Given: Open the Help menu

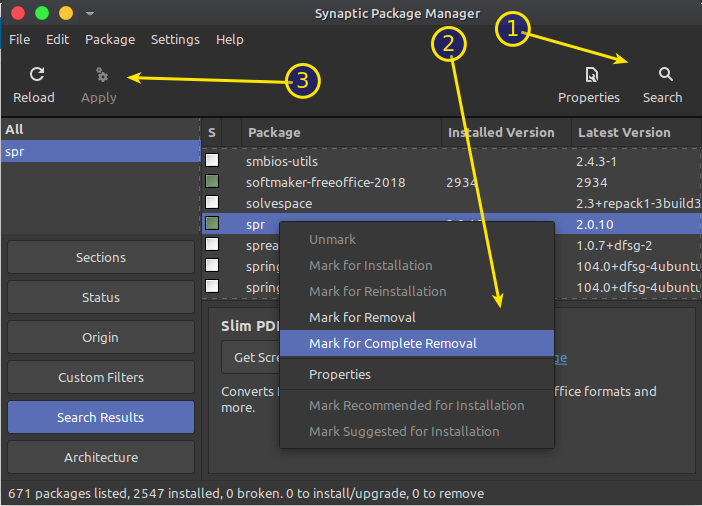Looking at the screenshot, I should 230,39.
